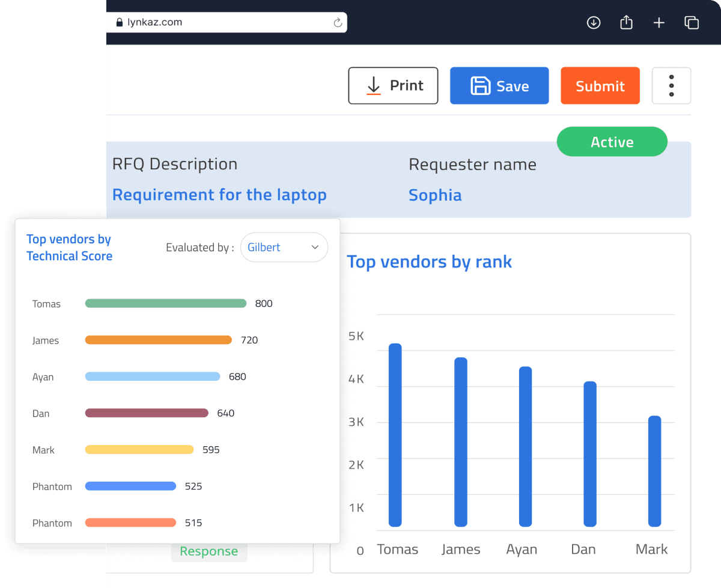Screen dimensions: 721x588
Task: Reload the page with refresh icon
Action: pos(338,23)
